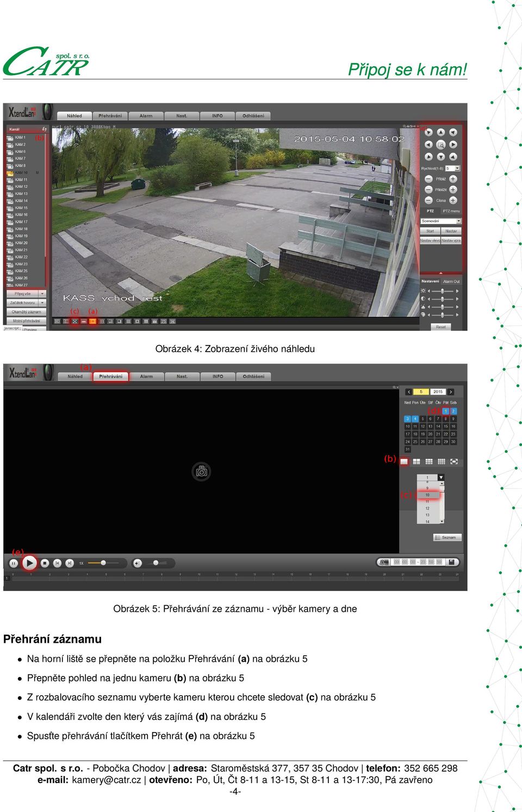Switch to the Alarm Out tab
Image resolution: width=522 pixels, height=812 pixels.
click(x=451, y=281)
